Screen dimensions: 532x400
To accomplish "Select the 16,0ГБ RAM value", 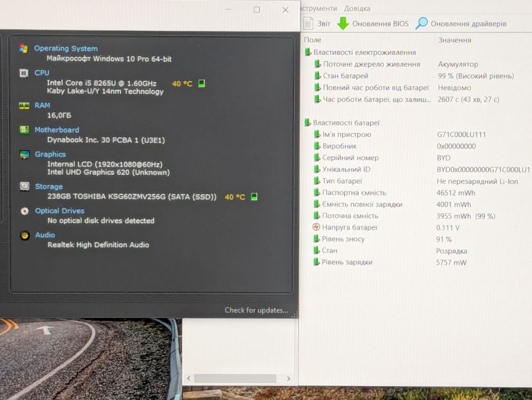I will (x=59, y=115).
